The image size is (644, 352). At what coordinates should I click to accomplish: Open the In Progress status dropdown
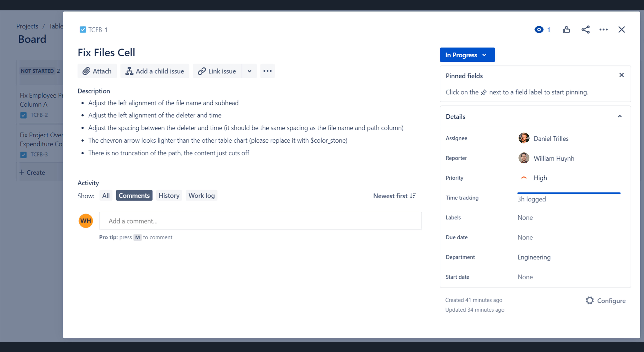point(467,55)
